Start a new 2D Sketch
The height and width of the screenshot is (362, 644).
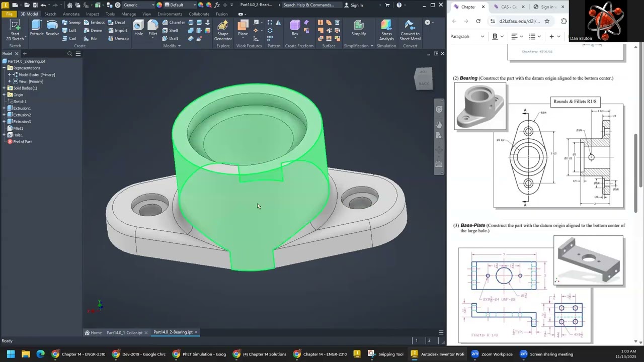[15, 30]
